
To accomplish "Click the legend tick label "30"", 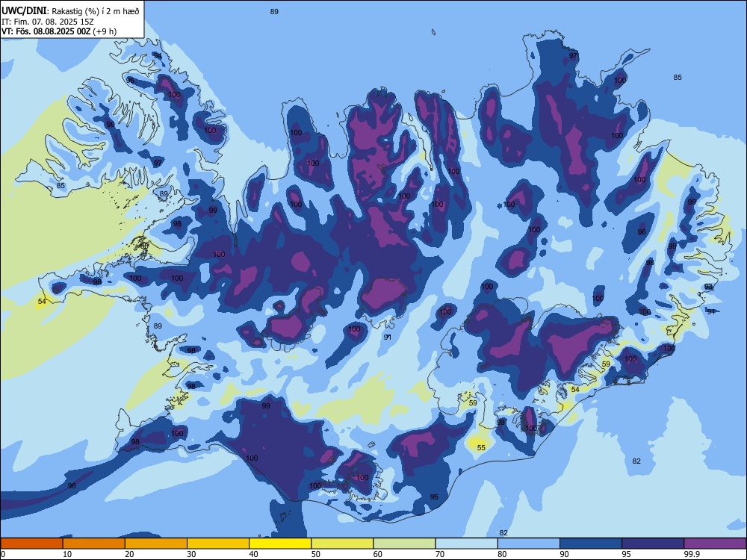I will pyautogui.click(x=191, y=554).
